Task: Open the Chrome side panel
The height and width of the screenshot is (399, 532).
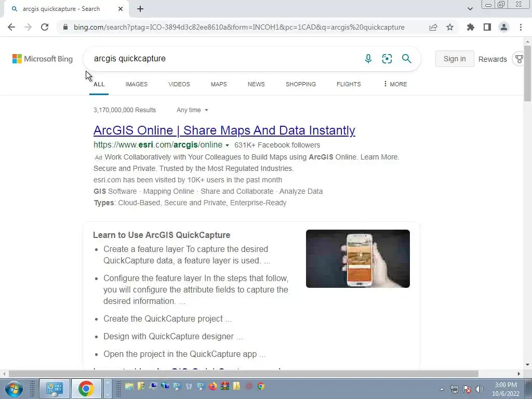Action: pyautogui.click(x=487, y=27)
